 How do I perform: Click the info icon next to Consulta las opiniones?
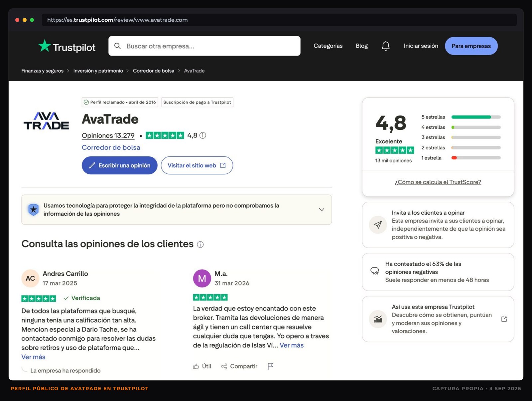200,245
